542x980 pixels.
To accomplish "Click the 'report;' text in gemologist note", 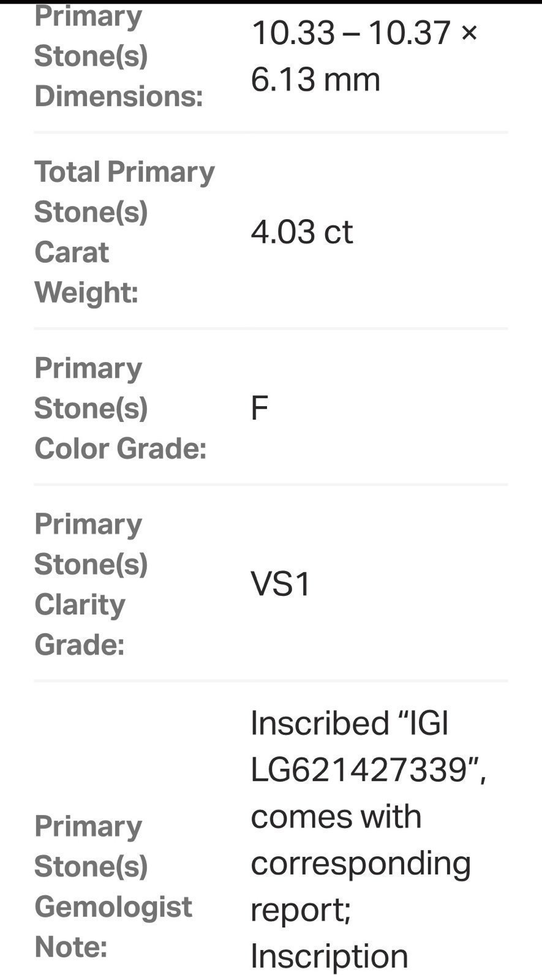I will click(301, 910).
